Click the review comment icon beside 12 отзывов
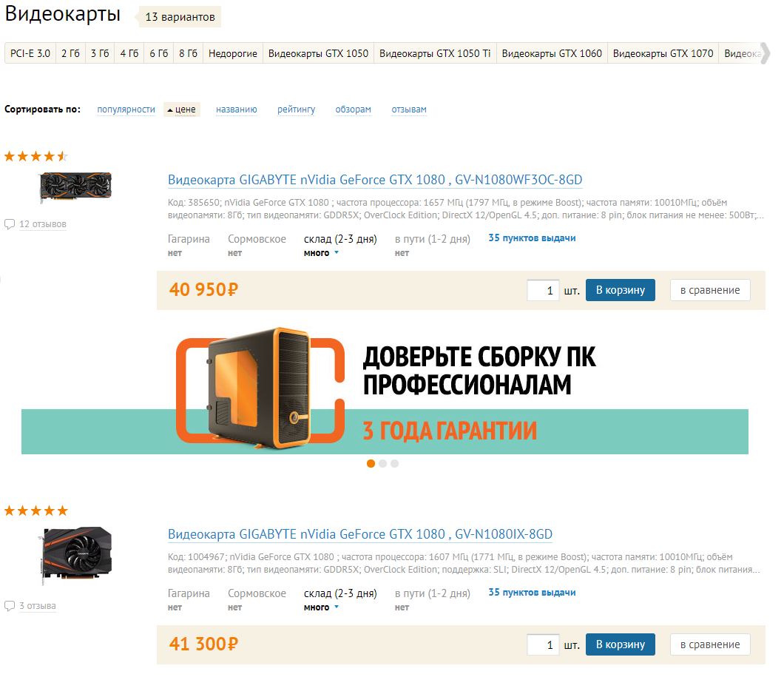The image size is (784, 677). 10,224
